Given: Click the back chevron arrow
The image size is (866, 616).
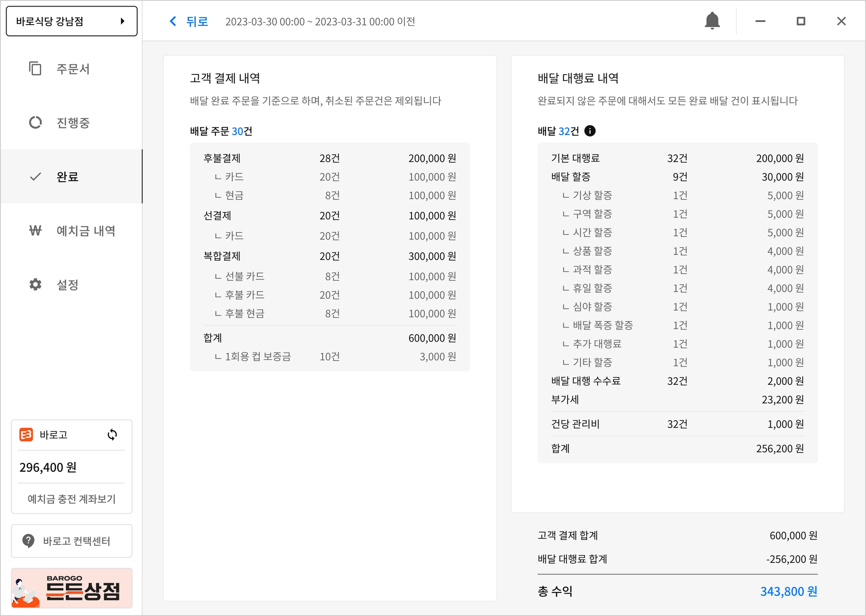Looking at the screenshot, I should [x=173, y=21].
